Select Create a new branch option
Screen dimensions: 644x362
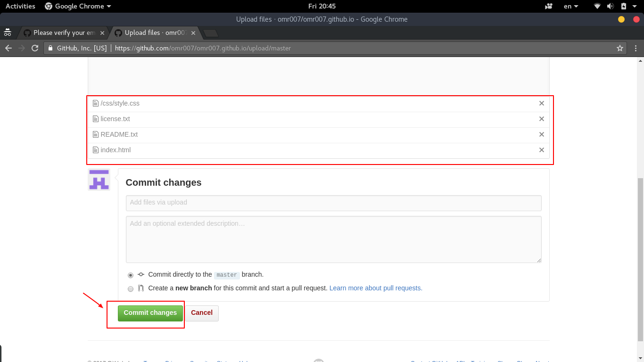pyautogui.click(x=131, y=288)
